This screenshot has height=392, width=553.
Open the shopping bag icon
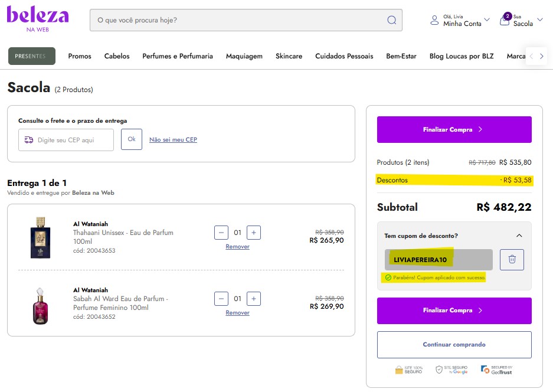point(505,19)
